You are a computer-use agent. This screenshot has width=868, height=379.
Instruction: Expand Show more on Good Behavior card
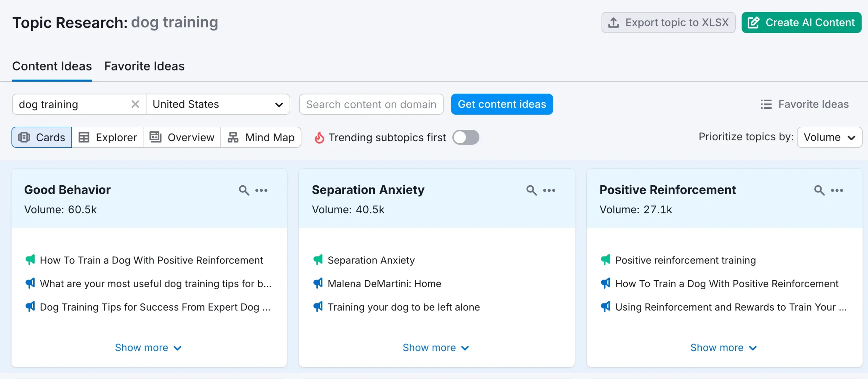pos(148,348)
